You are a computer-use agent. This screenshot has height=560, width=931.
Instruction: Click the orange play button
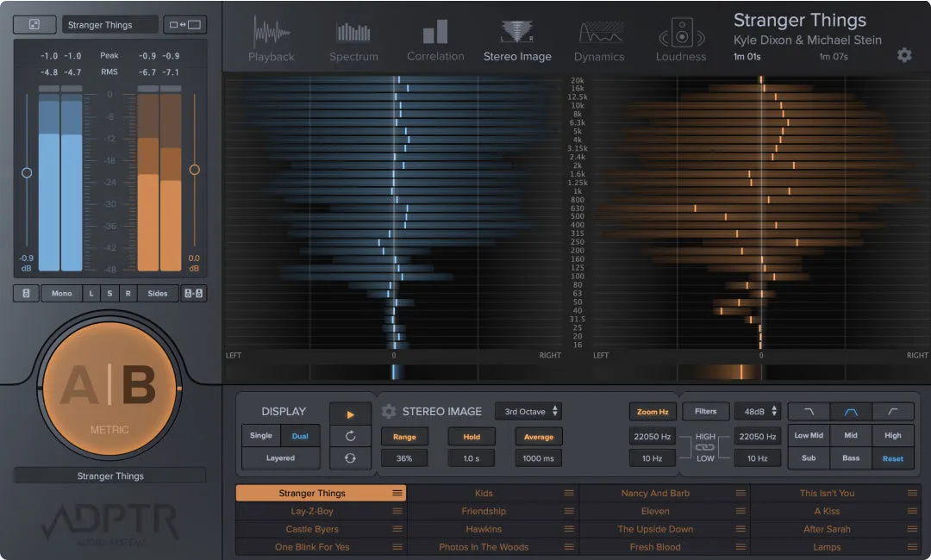click(x=350, y=414)
